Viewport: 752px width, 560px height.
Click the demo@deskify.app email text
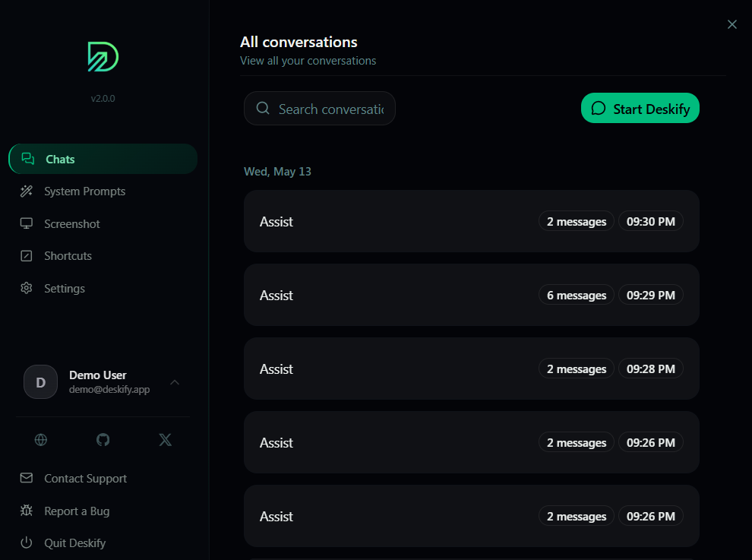coord(109,389)
